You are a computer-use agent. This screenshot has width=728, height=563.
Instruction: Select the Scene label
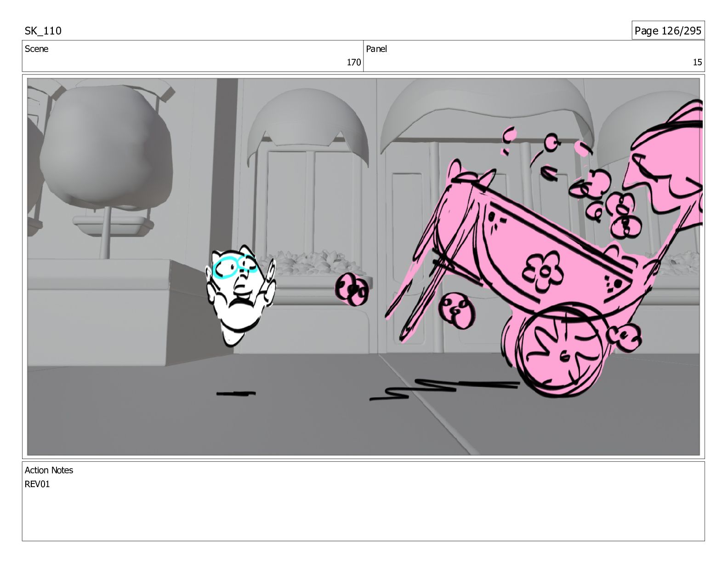[x=36, y=49]
